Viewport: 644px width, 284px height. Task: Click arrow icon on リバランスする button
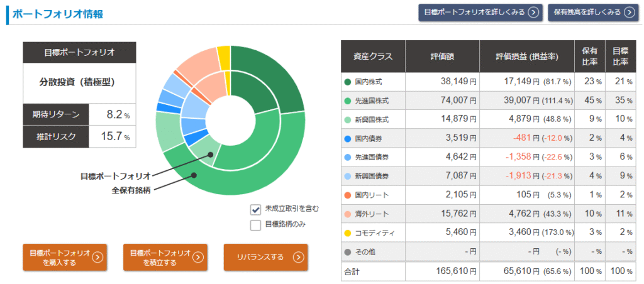pos(298,257)
